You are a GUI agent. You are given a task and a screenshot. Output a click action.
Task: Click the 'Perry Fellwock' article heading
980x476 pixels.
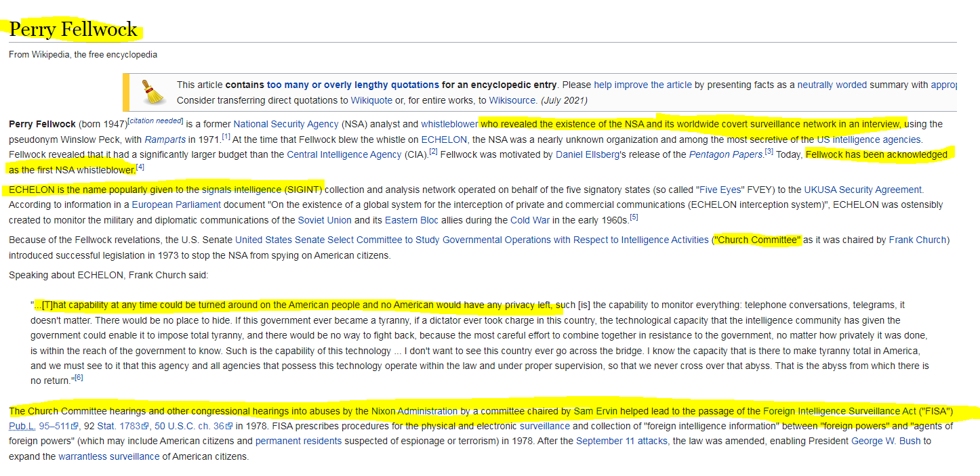pyautogui.click(x=73, y=30)
